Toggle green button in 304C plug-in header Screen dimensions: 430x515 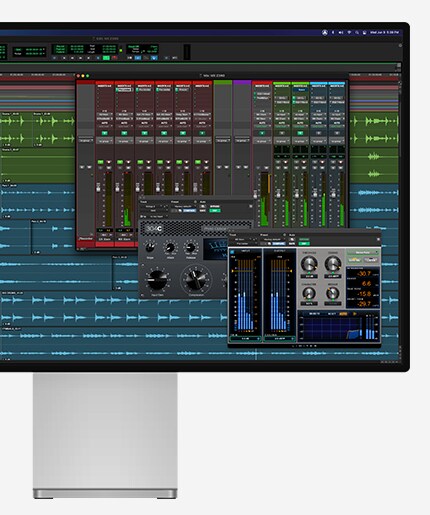click(214, 211)
